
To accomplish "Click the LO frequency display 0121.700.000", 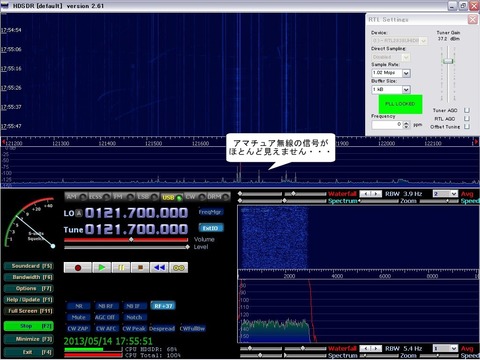I will [136, 213].
